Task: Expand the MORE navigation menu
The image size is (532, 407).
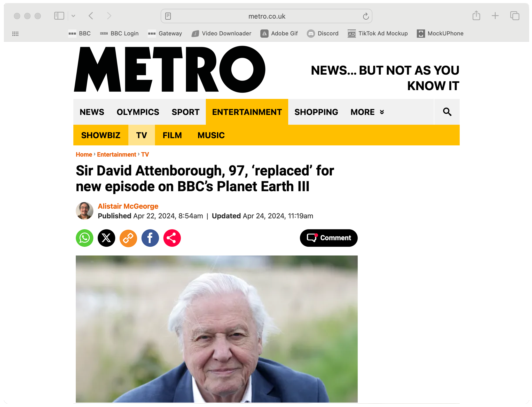Action: pyautogui.click(x=367, y=112)
